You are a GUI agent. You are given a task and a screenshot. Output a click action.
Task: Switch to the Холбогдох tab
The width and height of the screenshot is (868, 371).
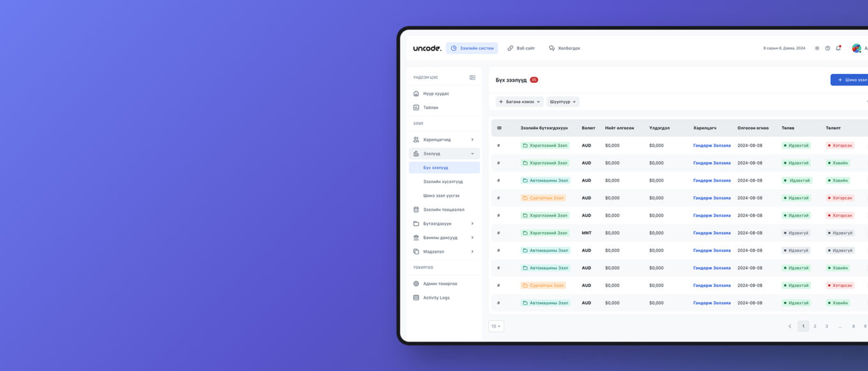(x=564, y=48)
